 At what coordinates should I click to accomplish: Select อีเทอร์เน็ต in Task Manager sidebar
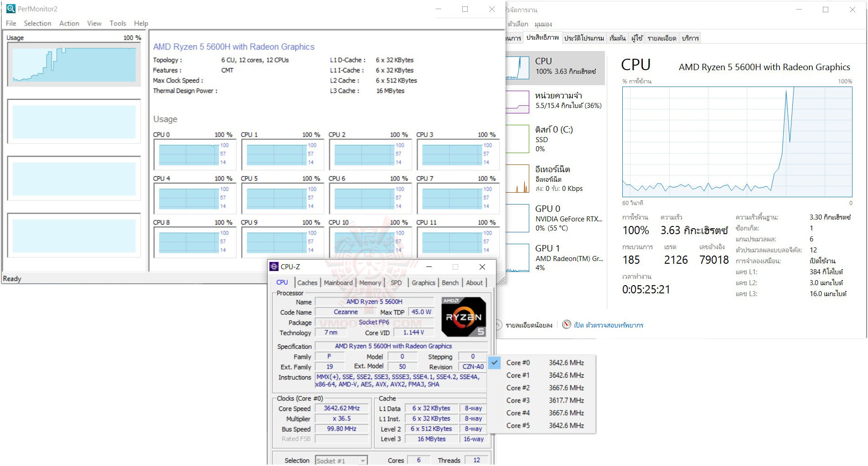click(555, 179)
